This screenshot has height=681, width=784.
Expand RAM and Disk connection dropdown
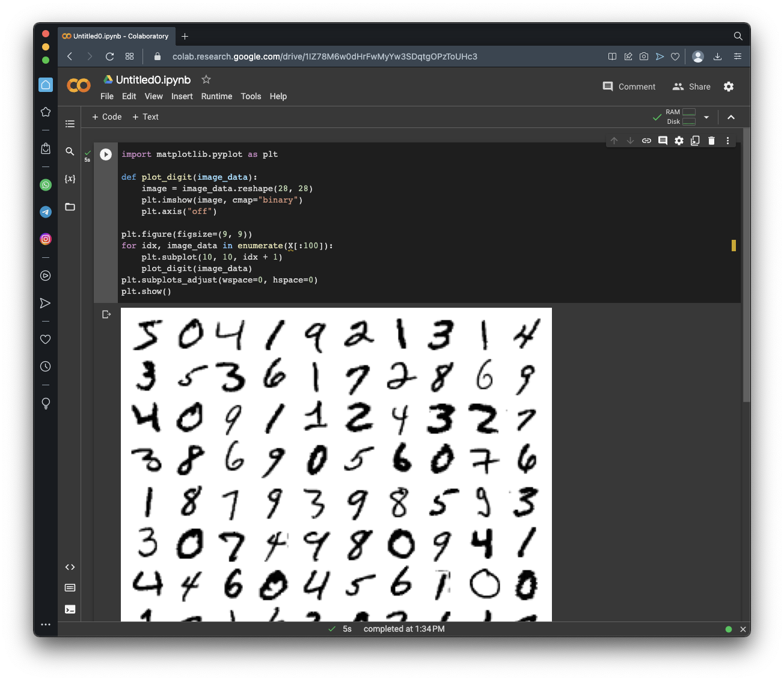(x=706, y=117)
